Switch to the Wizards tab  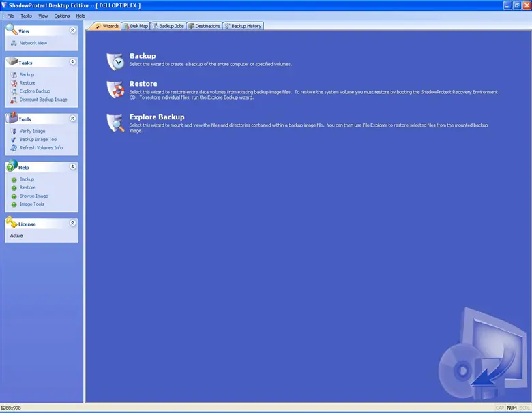tap(106, 26)
